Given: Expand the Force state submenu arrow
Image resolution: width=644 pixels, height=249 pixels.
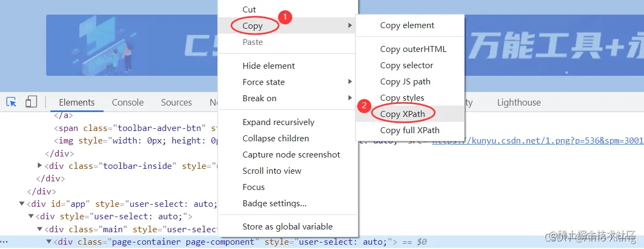Looking at the screenshot, I should tap(350, 82).
